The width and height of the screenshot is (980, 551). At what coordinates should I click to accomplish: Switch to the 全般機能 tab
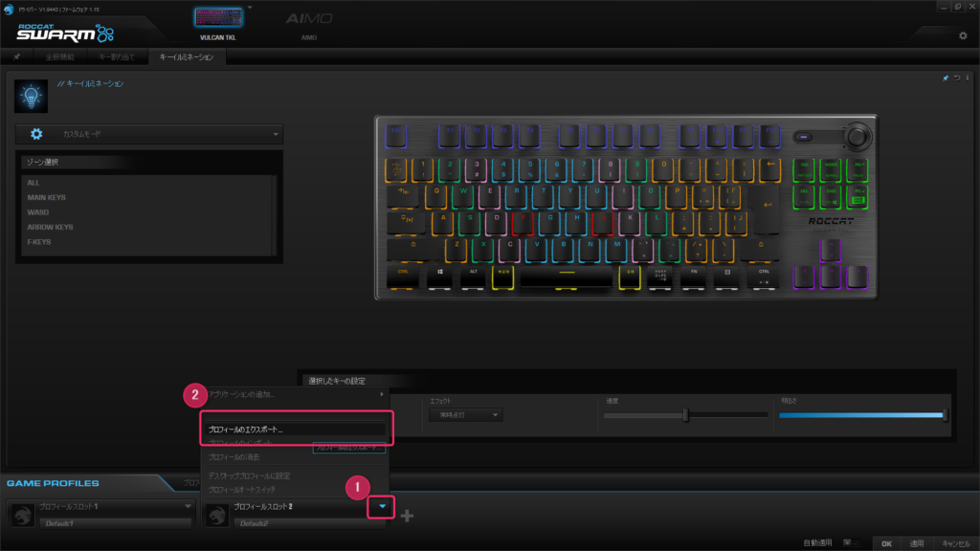pos(60,56)
